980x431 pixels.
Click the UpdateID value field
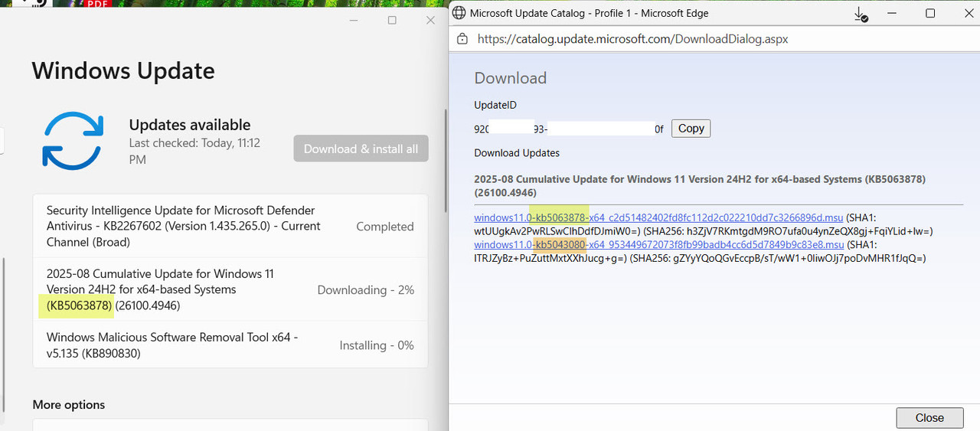(x=569, y=129)
